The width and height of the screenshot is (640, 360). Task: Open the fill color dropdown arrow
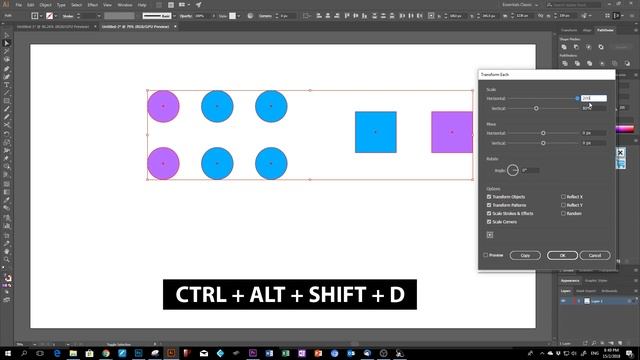tap(41, 16)
